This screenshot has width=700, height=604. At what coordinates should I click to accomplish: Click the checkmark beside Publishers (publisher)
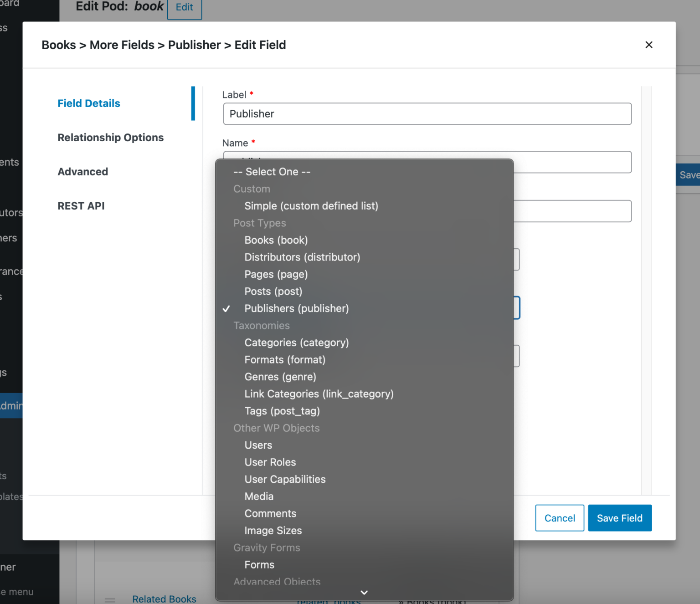pos(226,308)
